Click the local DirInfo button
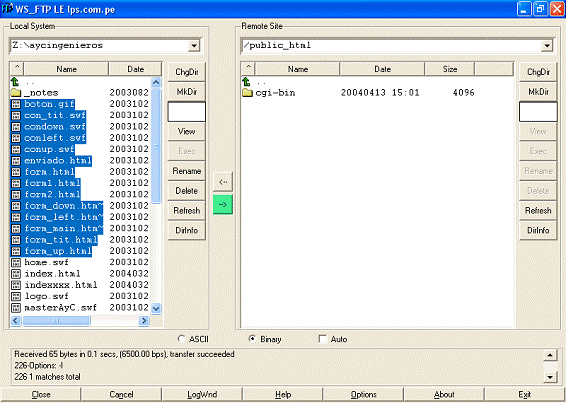This screenshot has height=403, width=566. tap(187, 230)
